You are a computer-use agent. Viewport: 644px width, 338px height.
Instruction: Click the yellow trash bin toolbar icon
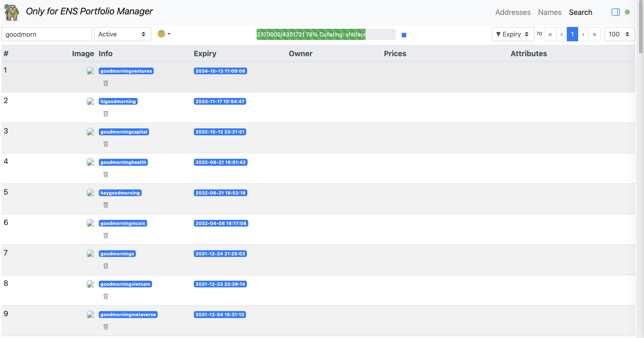coord(161,34)
